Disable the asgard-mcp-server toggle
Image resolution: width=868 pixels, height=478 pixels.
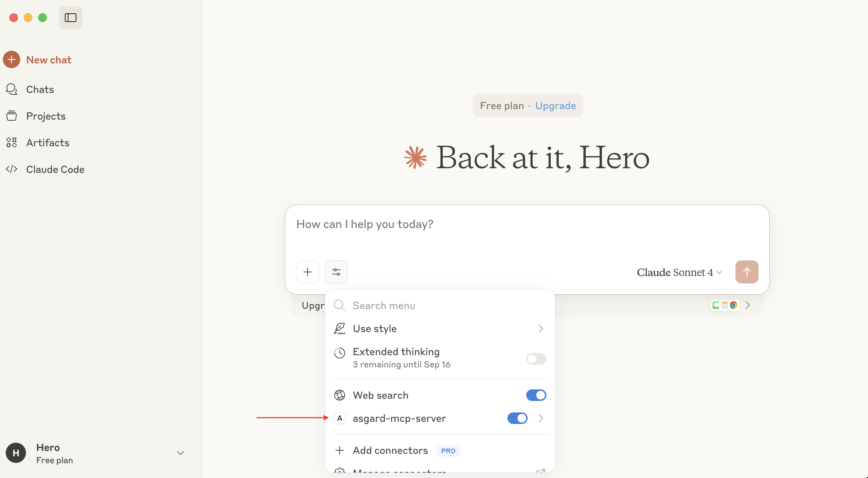(x=517, y=418)
